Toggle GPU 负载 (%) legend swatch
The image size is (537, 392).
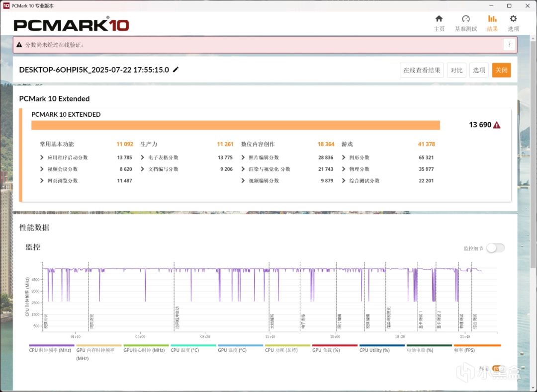tap(335, 345)
